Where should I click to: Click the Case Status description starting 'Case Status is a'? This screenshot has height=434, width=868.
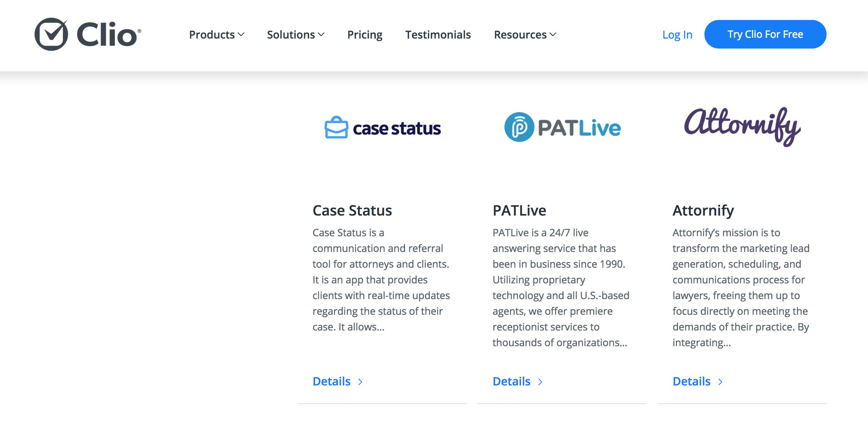coord(381,279)
